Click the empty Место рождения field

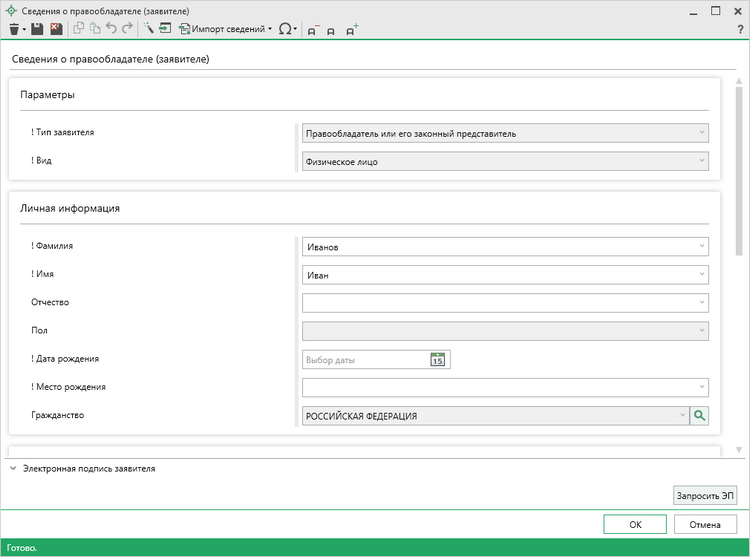point(505,387)
